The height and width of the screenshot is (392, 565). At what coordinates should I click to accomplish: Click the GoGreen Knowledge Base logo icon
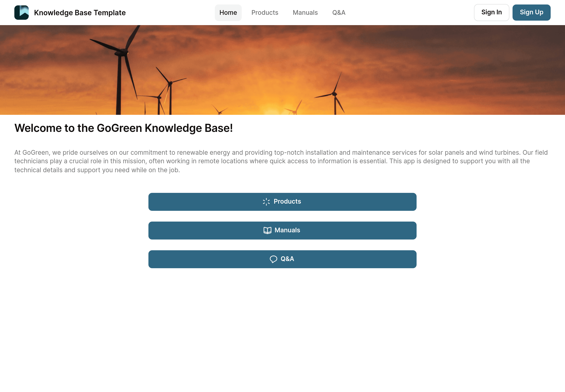pyautogui.click(x=22, y=13)
